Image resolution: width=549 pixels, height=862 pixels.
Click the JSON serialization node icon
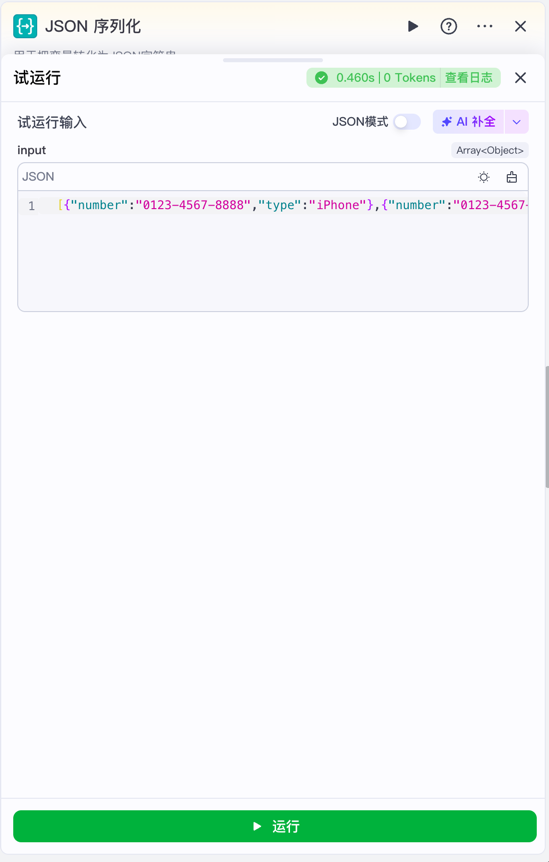pyautogui.click(x=25, y=26)
